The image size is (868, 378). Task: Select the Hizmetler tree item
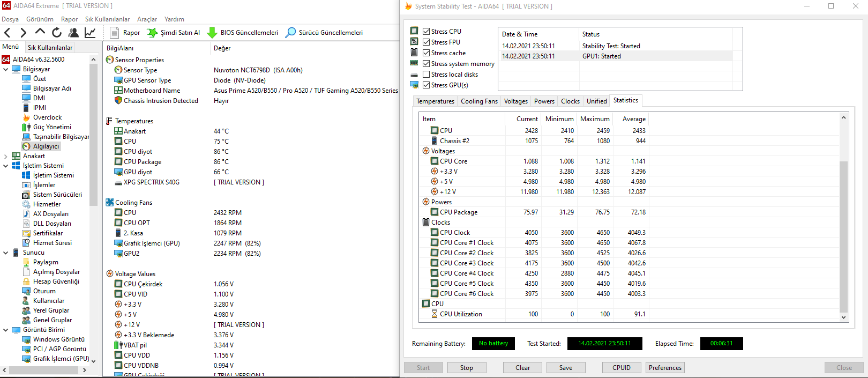(x=47, y=204)
